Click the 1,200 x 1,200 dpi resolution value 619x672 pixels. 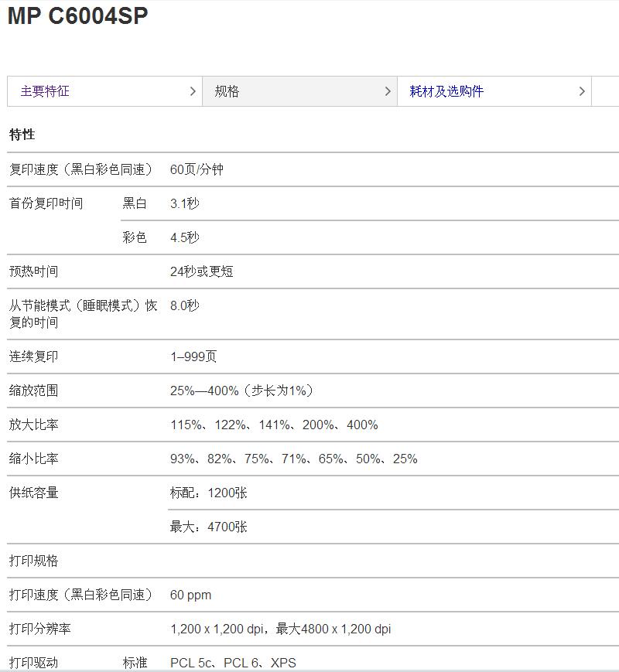coord(281,629)
